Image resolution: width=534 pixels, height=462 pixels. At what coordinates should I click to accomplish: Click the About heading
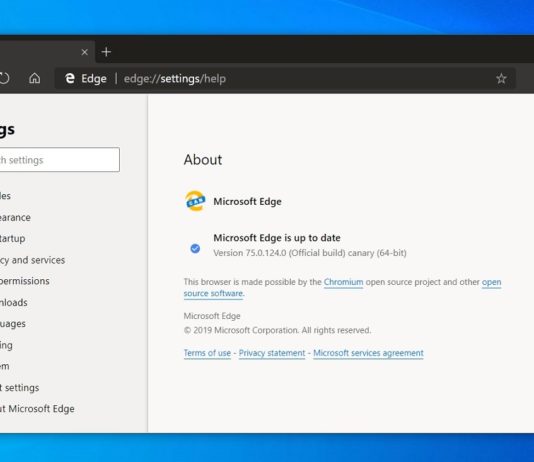pos(203,160)
